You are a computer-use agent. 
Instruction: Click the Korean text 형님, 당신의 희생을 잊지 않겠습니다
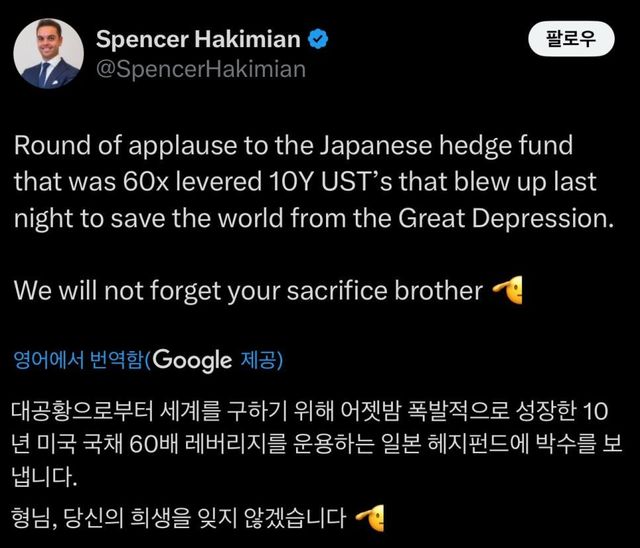180,517
